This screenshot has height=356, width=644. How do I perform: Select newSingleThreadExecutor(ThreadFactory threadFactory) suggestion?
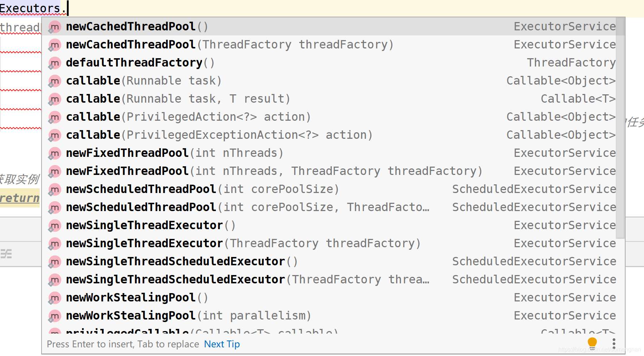click(x=242, y=243)
